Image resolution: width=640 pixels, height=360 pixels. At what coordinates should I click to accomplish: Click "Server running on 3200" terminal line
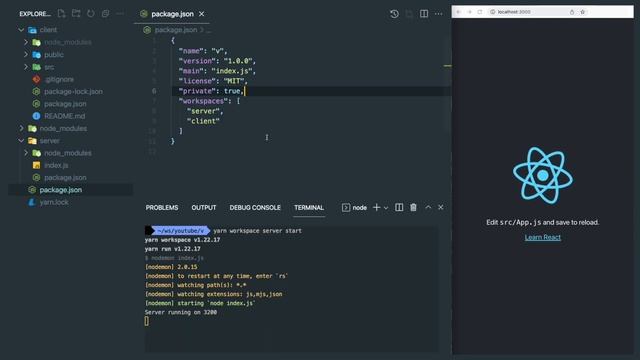tap(181, 312)
